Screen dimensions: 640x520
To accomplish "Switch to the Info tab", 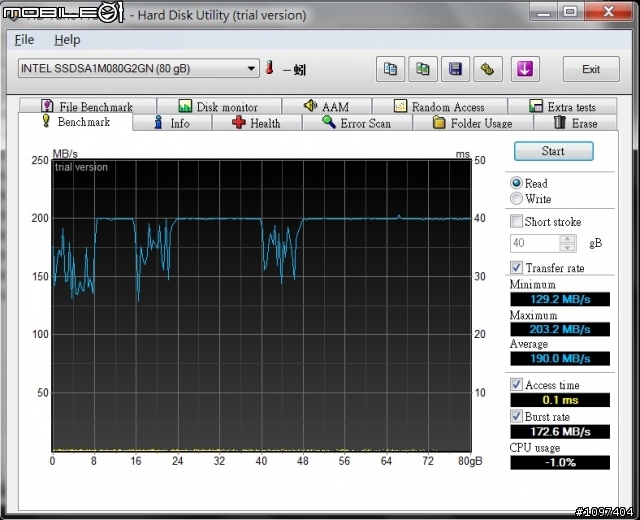I will click(172, 123).
